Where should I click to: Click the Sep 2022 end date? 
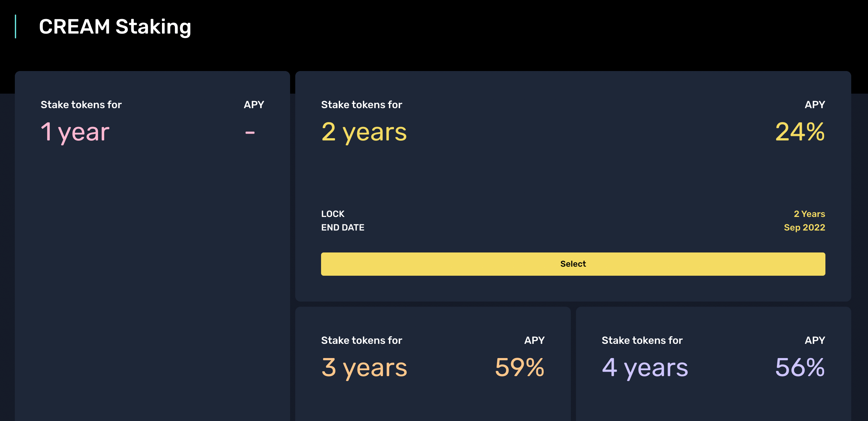804,228
